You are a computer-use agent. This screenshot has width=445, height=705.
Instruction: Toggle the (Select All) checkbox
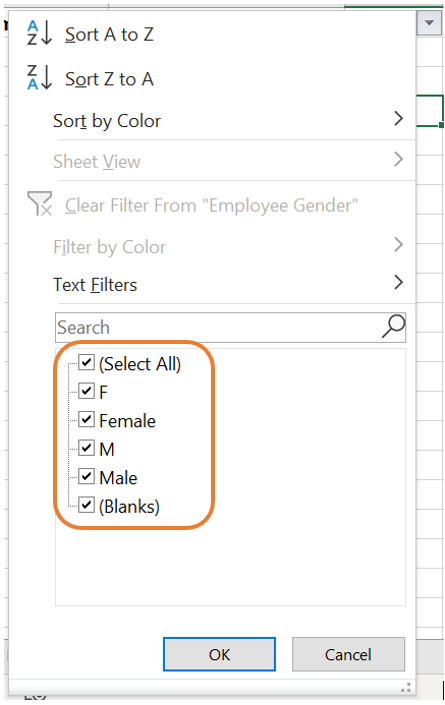point(86,362)
